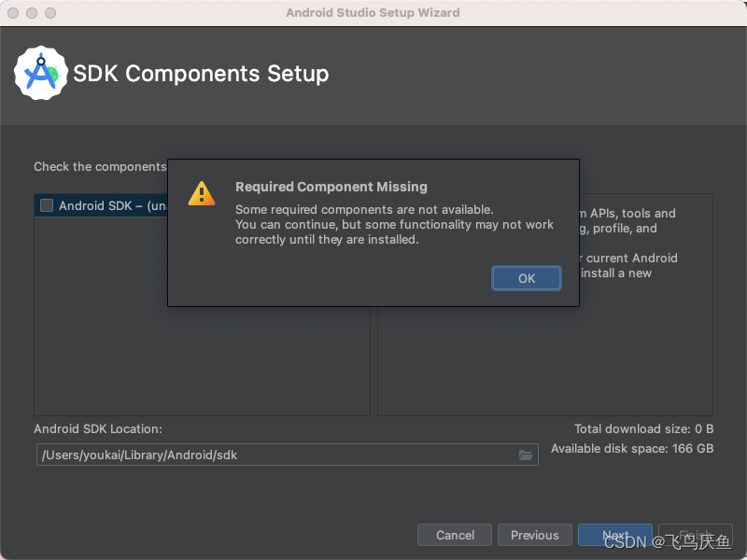
Task: Go back with the Previous button
Action: point(534,535)
